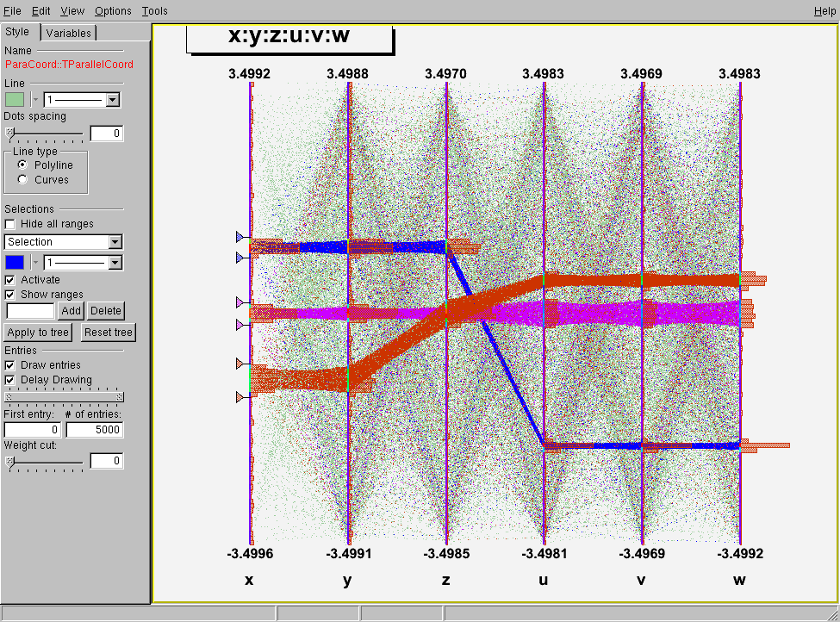
Task: Select the Curves line type
Action: pyautogui.click(x=22, y=179)
